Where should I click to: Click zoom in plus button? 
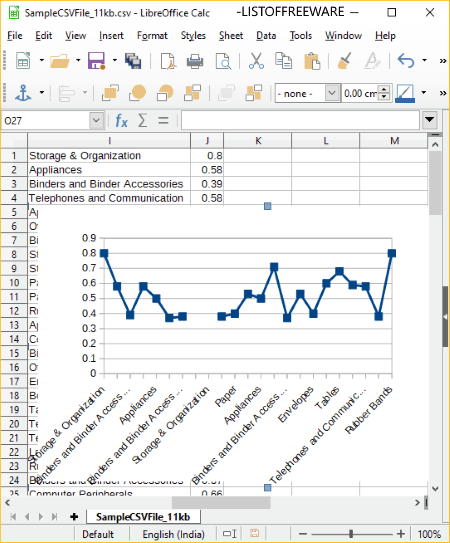point(401,534)
